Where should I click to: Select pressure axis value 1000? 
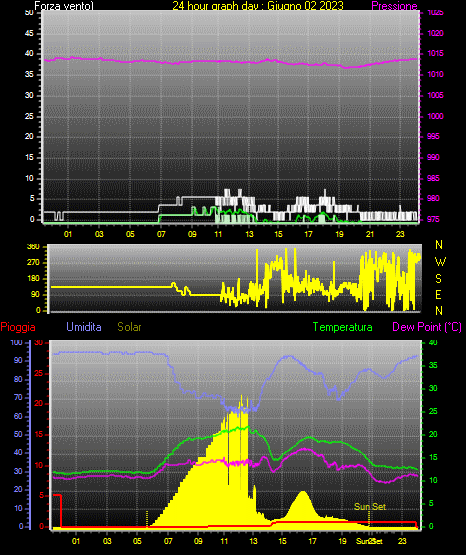[435, 116]
